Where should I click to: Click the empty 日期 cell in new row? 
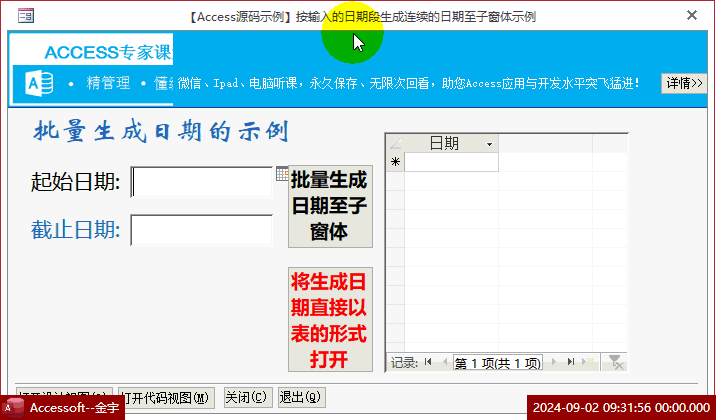point(451,162)
